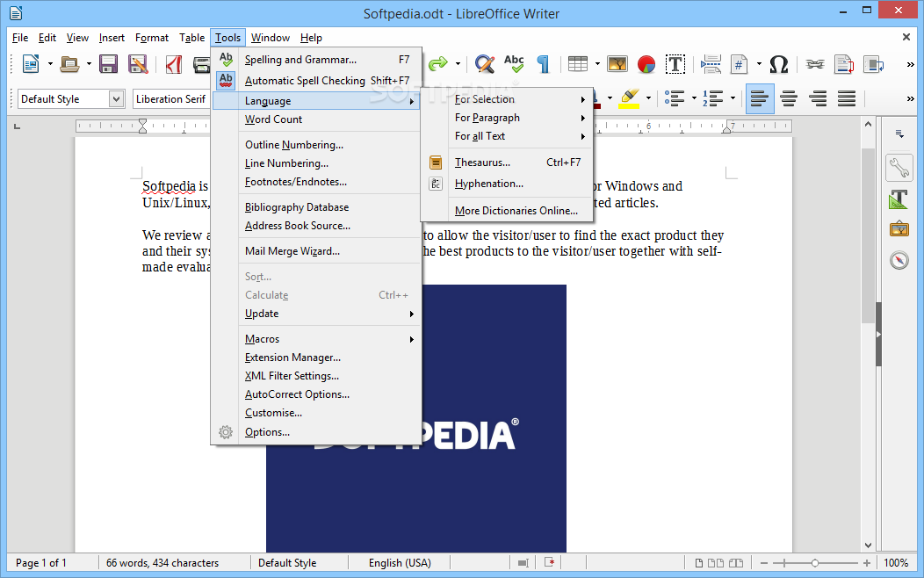Expand the For Selection submenu
The height and width of the screenshot is (578, 924).
tap(508, 99)
